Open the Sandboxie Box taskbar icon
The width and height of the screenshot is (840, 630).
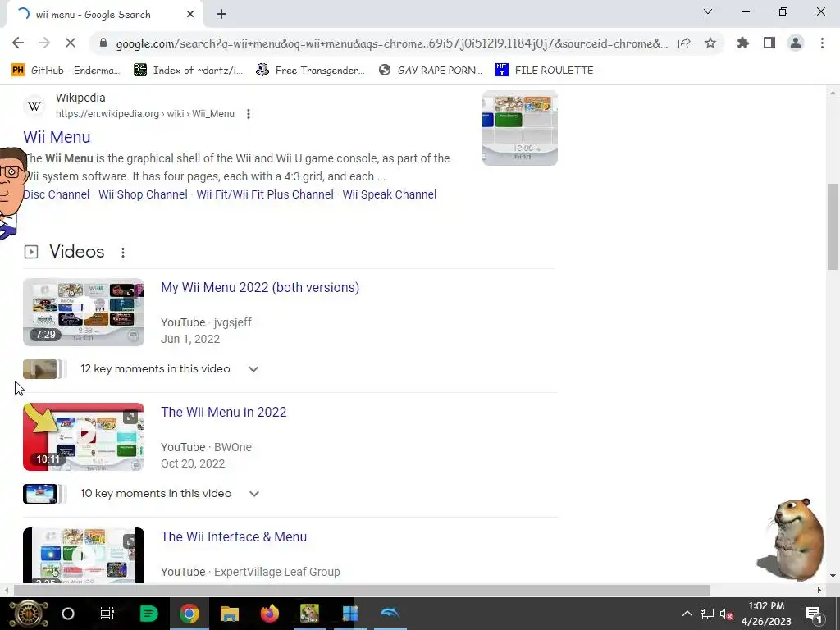pos(309,614)
